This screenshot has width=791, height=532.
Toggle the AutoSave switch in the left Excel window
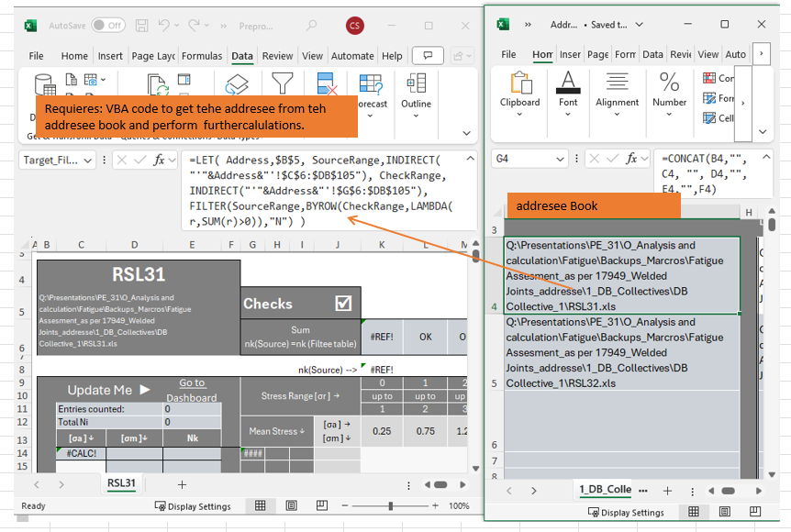pos(108,25)
